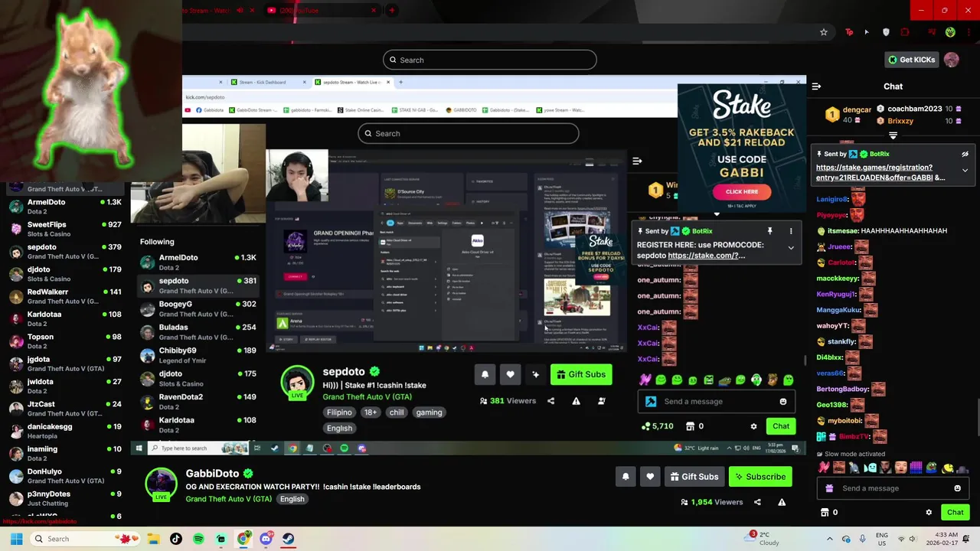980x551 pixels.
Task: Open RavenDota2 under Following
Action: click(199, 401)
